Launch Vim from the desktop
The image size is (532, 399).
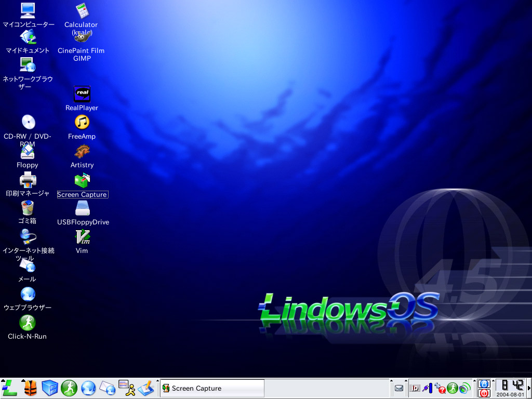[x=83, y=237]
